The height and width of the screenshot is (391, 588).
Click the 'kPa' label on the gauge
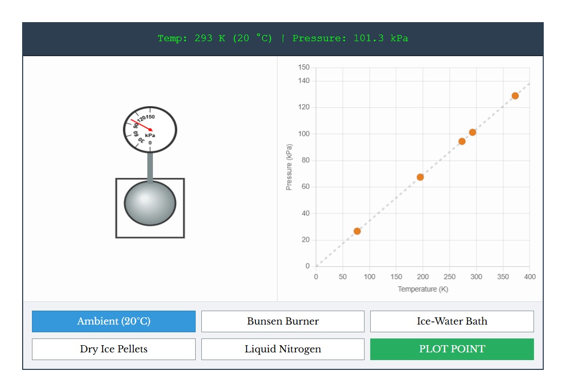tap(150, 135)
